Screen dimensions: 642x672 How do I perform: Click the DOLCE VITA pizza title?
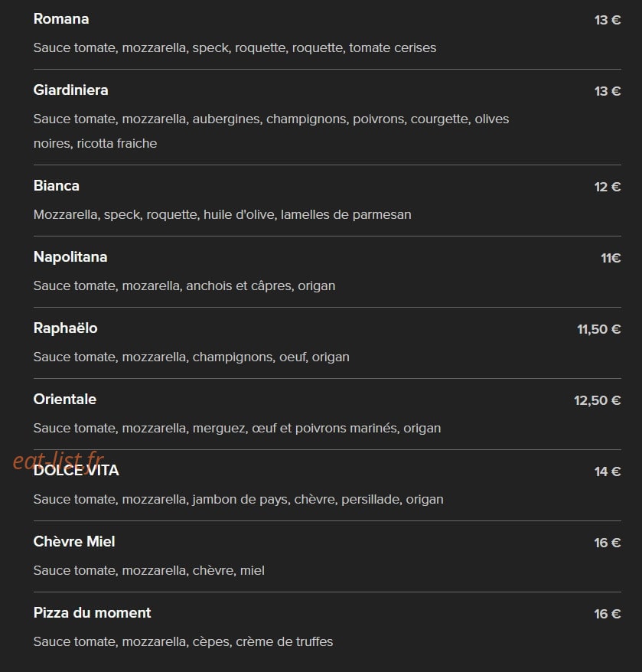tap(77, 470)
